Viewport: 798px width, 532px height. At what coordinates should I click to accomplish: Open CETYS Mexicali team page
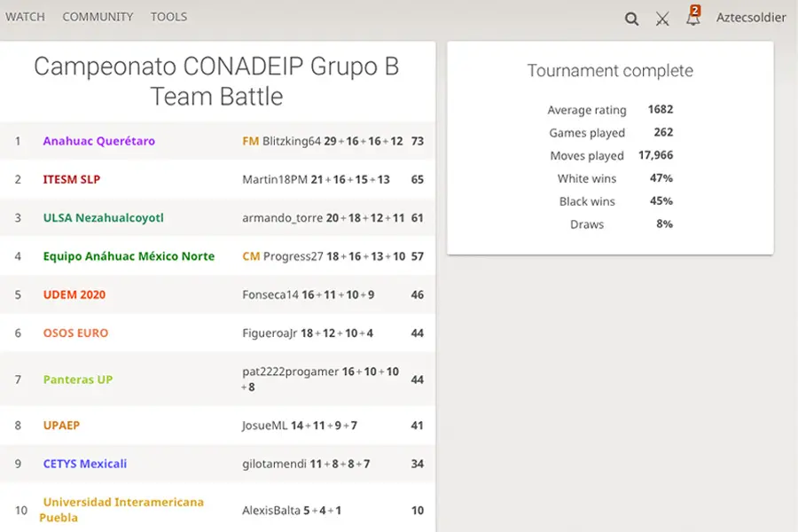coord(85,464)
